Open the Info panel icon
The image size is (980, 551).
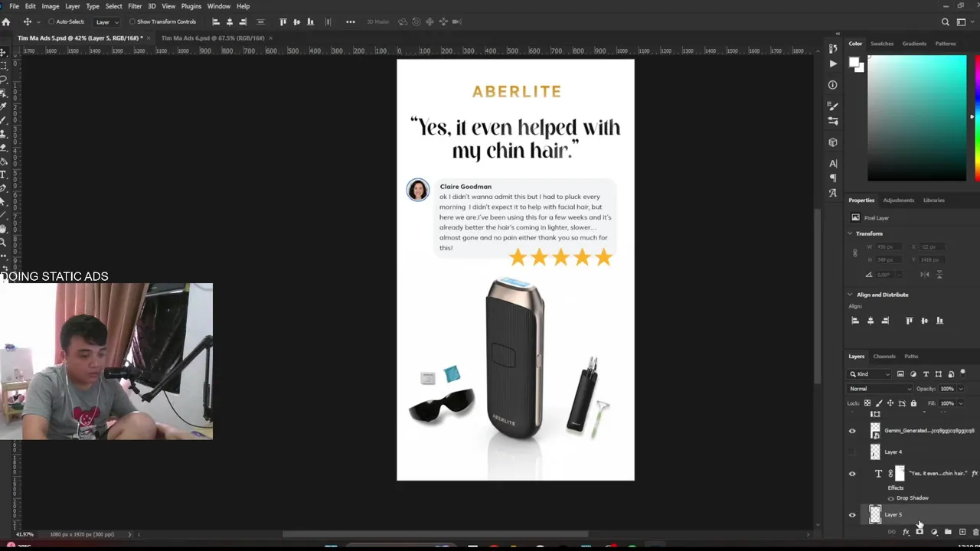point(833,85)
